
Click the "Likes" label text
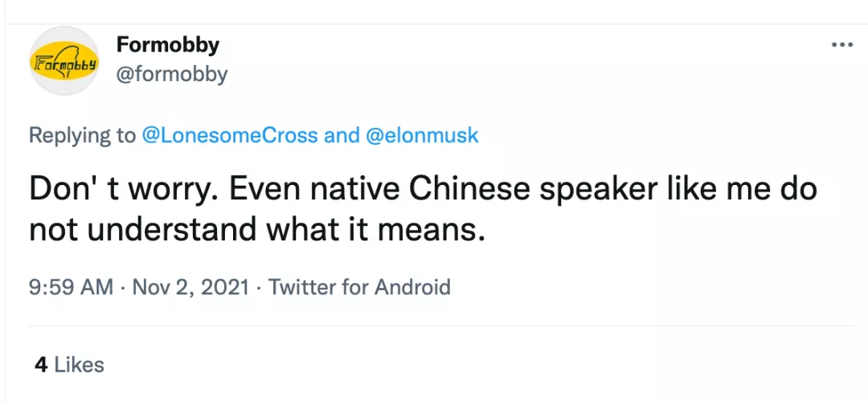coord(79,364)
